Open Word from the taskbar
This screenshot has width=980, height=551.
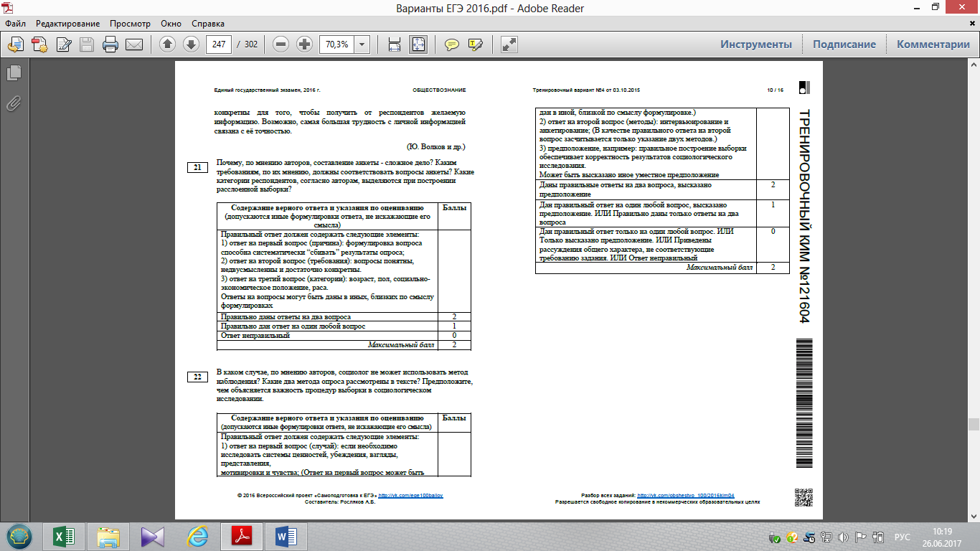click(x=286, y=536)
